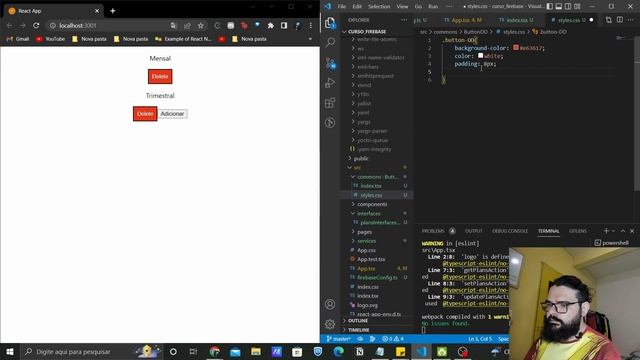640x360 pixels.
Task: Bookmark this page with the star icon
Action: (x=200, y=25)
